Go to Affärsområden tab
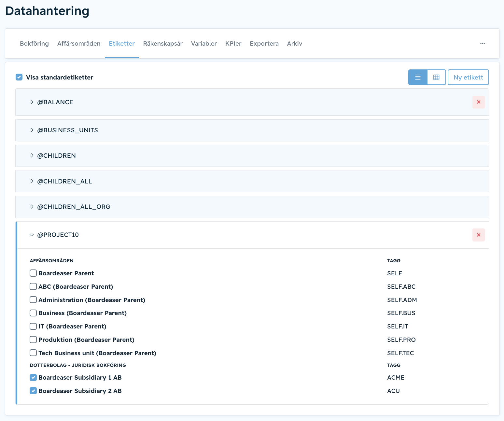 pos(79,43)
